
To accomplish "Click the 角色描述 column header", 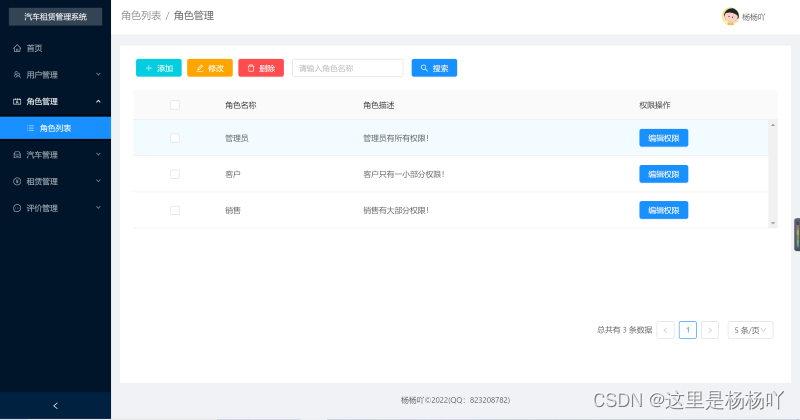I will coord(379,105).
